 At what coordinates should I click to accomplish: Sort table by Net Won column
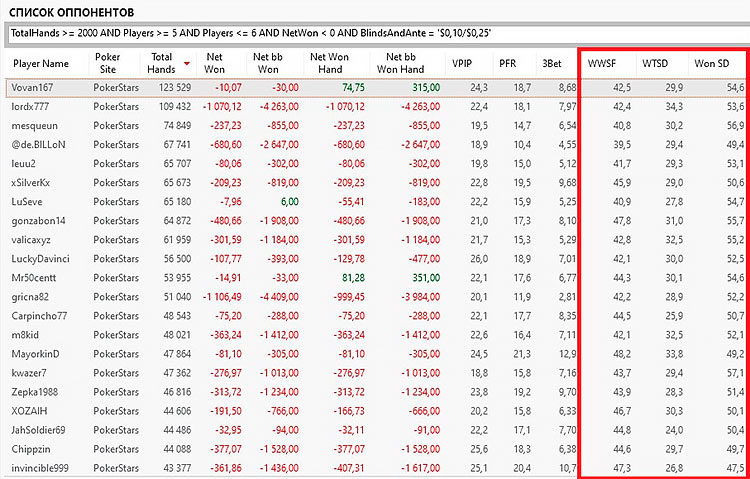[214, 64]
